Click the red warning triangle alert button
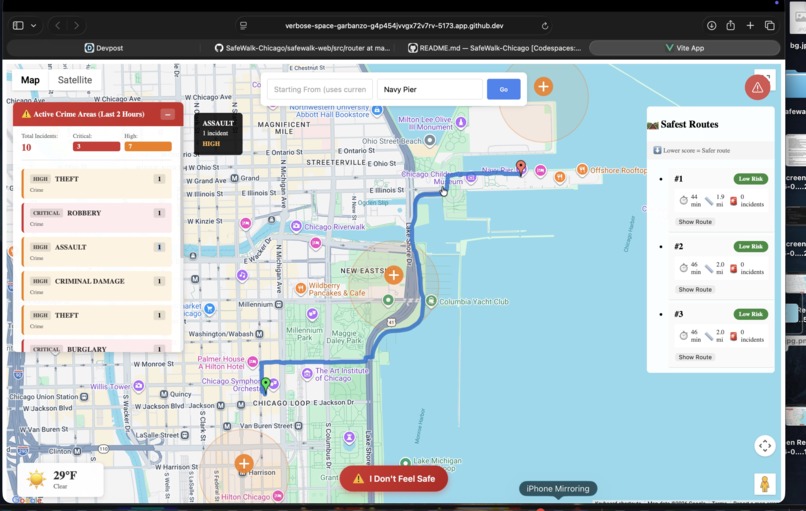Screen dimensions: 806x511 pos(757,87)
